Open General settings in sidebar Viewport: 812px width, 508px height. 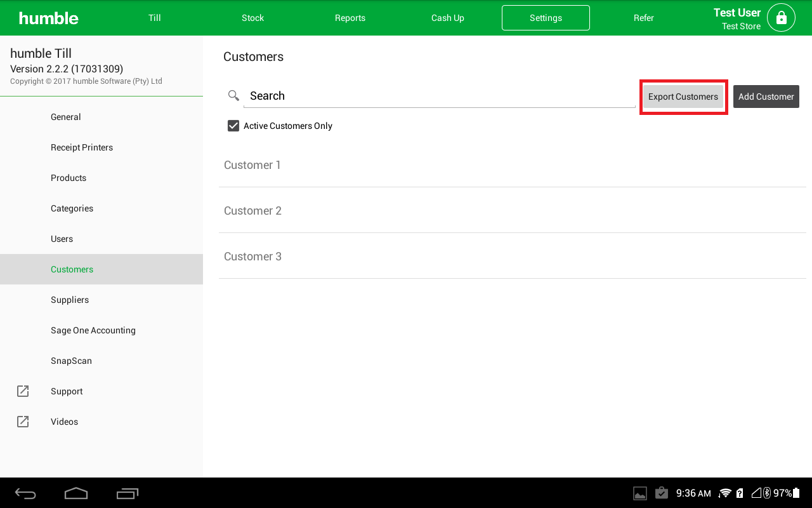tap(101, 117)
